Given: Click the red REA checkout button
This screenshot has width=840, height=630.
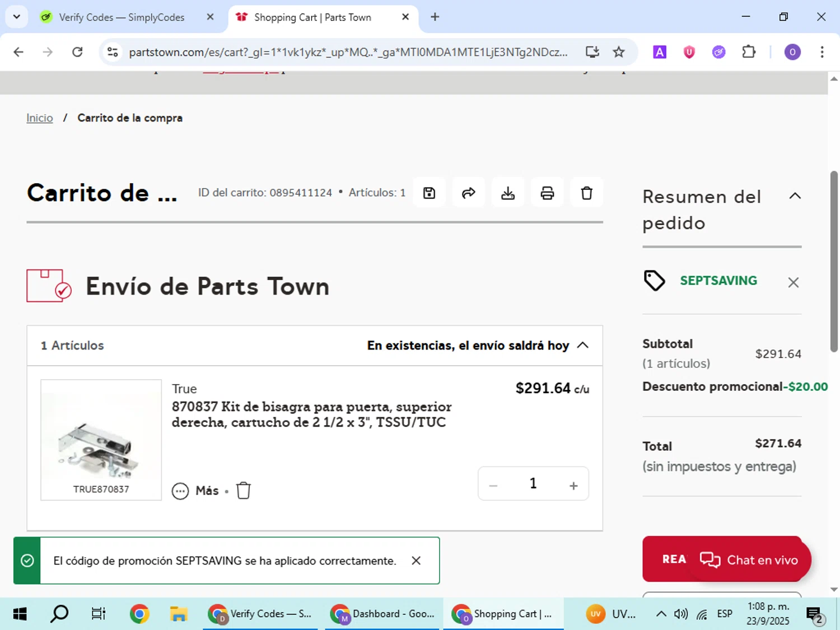Looking at the screenshot, I should [x=668, y=559].
